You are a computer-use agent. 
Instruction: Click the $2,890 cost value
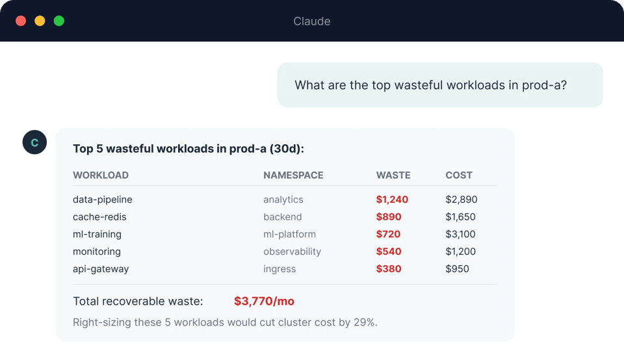pyautogui.click(x=461, y=200)
